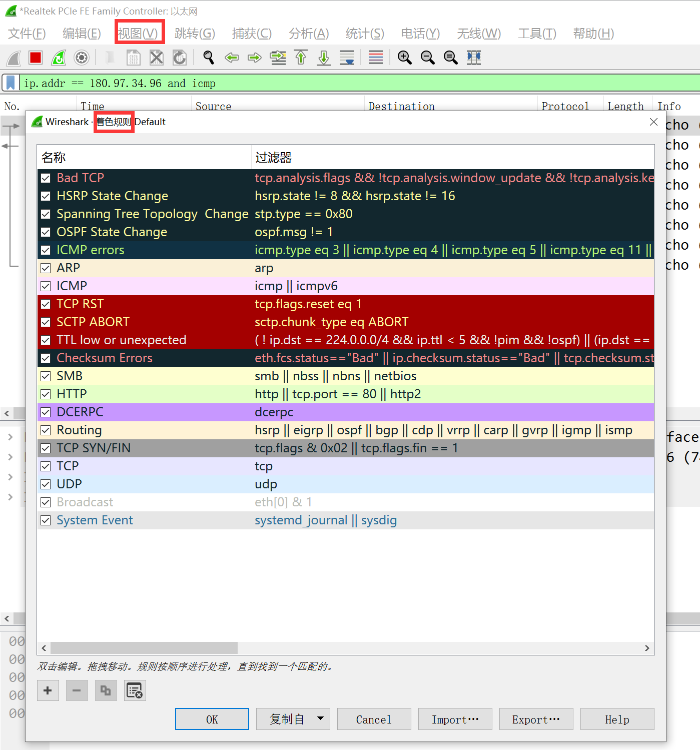Expand second packet detail tree arrow

tap(11, 457)
